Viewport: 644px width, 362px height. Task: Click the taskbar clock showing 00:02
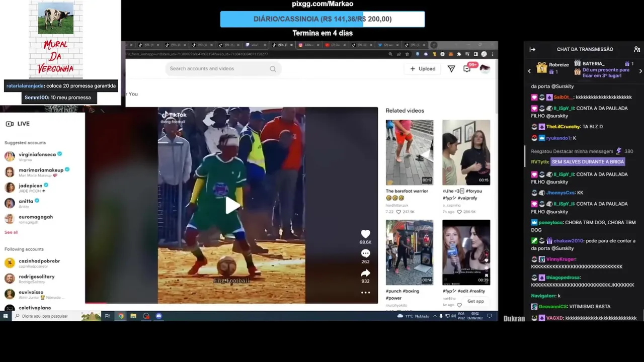pyautogui.click(x=474, y=316)
